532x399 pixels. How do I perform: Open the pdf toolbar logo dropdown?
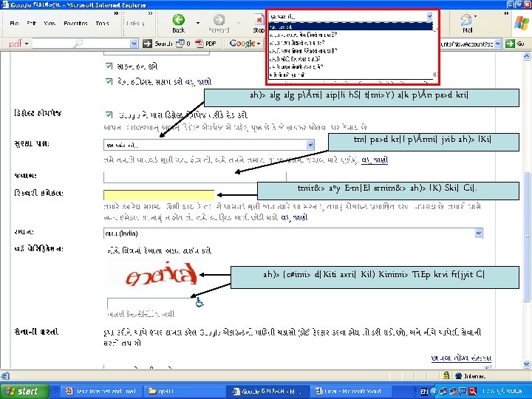point(26,44)
